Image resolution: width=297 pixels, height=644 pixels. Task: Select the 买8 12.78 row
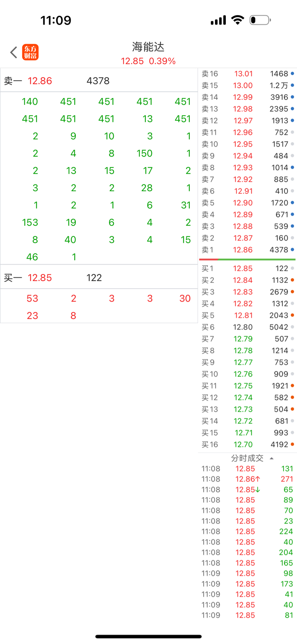[247, 351]
